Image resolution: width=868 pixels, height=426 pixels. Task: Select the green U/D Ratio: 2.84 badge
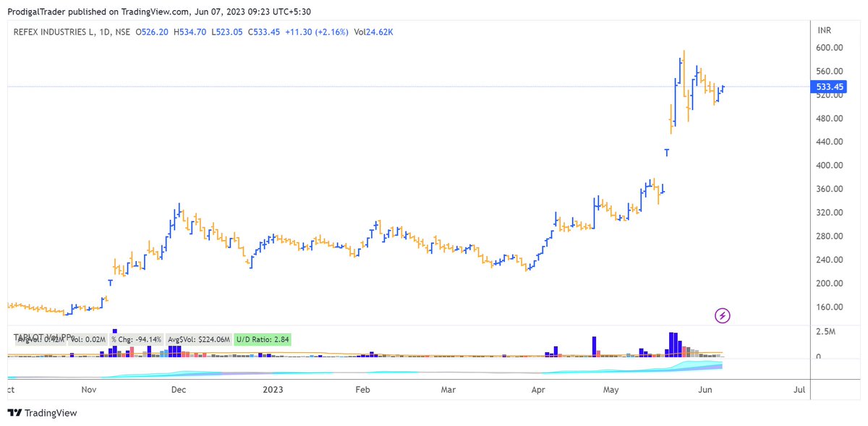(262, 338)
